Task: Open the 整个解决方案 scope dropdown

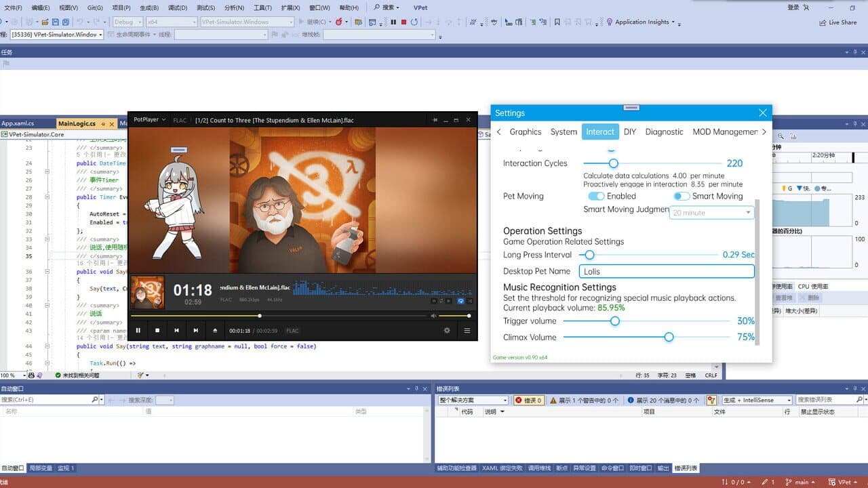Action: click(x=473, y=401)
